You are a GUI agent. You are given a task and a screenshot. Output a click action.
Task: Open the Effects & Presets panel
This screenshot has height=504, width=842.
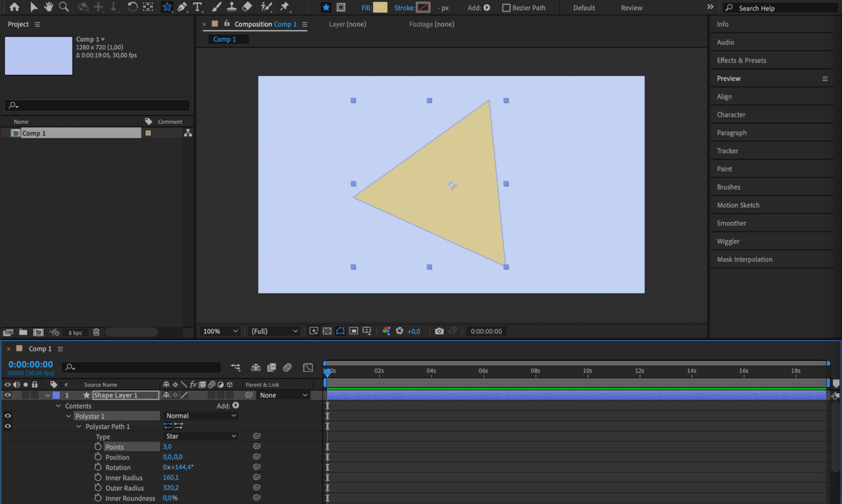point(741,60)
